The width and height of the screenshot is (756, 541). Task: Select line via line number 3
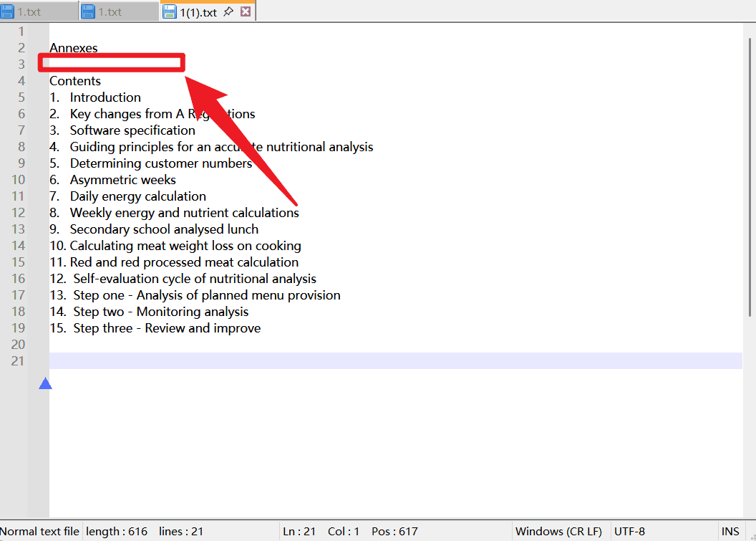click(21, 64)
